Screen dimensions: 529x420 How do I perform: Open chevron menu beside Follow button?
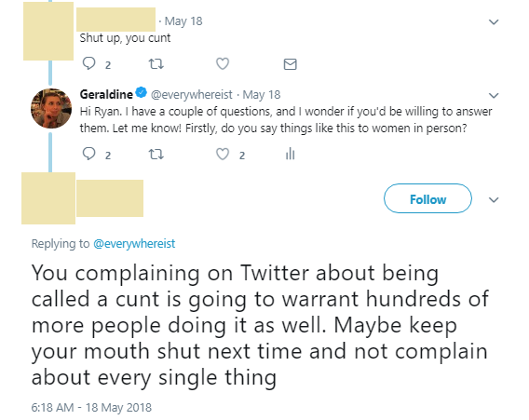click(x=494, y=199)
